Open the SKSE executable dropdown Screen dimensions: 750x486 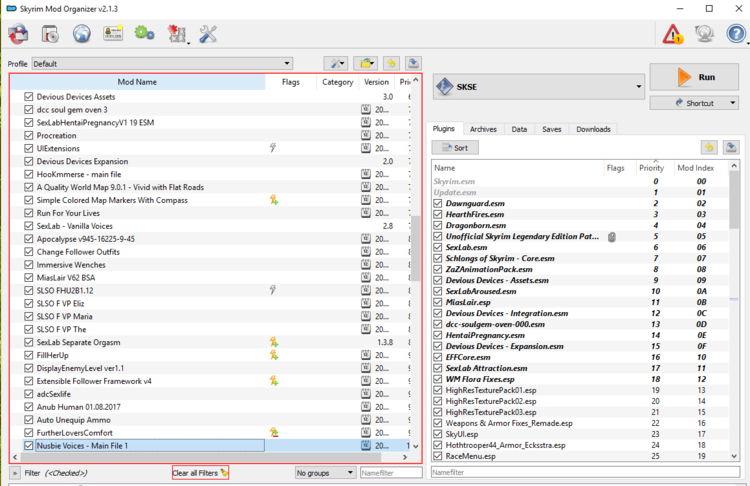539,87
